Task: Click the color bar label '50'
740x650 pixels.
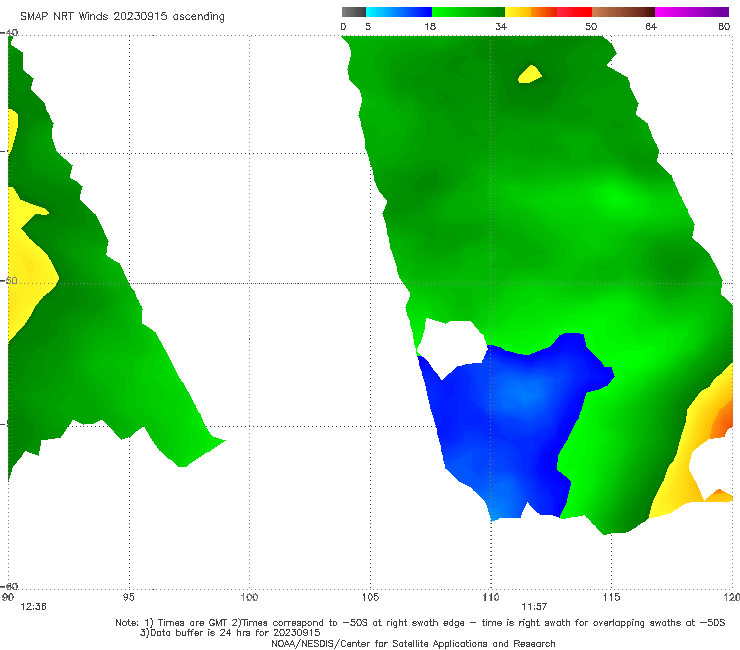Action: coord(591,26)
